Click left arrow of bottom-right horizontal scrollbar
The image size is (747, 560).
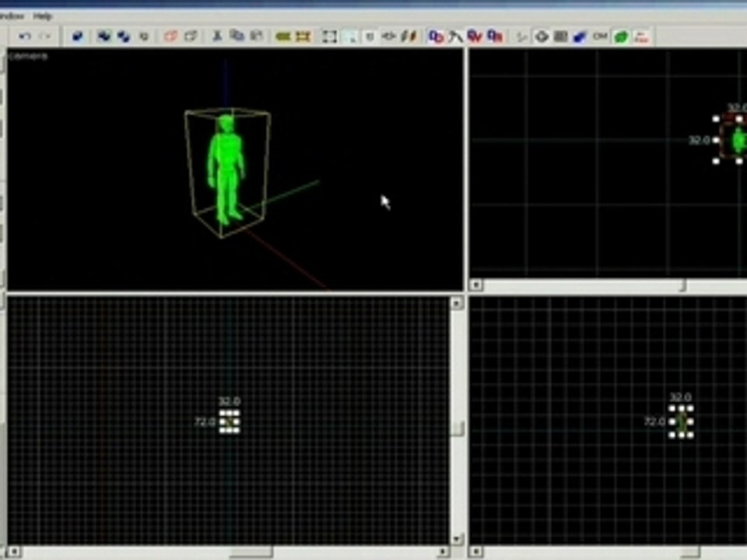[475, 551]
